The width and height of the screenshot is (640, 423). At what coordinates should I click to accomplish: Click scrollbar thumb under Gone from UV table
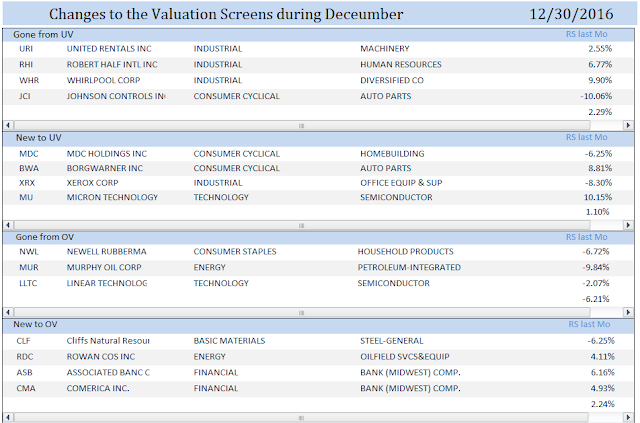tap(302, 125)
